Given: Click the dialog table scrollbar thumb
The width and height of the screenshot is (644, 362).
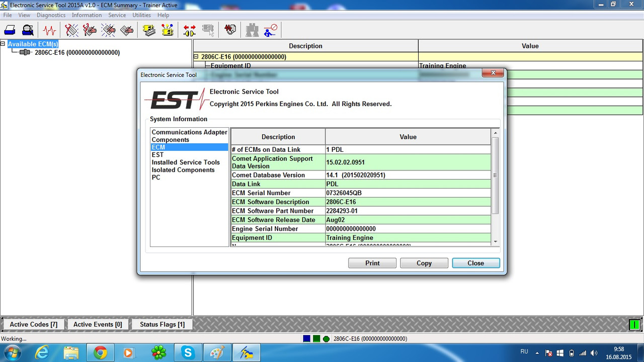Looking at the screenshot, I should (495, 175).
